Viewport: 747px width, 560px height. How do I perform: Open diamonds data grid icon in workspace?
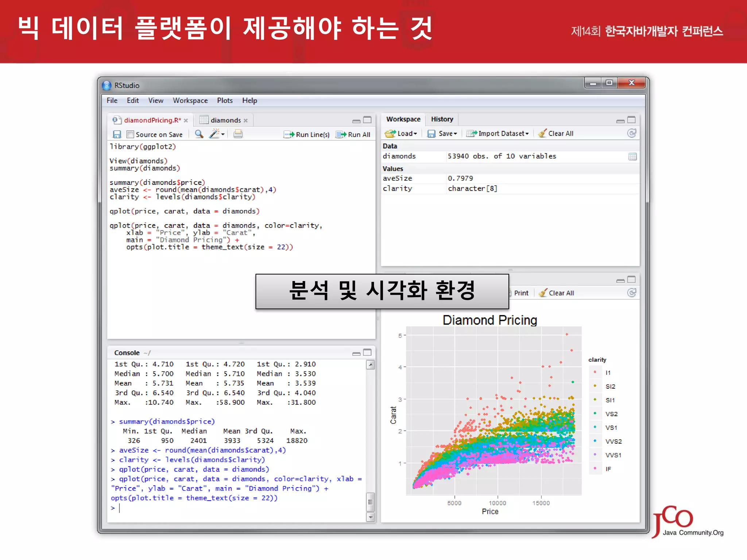[x=632, y=156]
